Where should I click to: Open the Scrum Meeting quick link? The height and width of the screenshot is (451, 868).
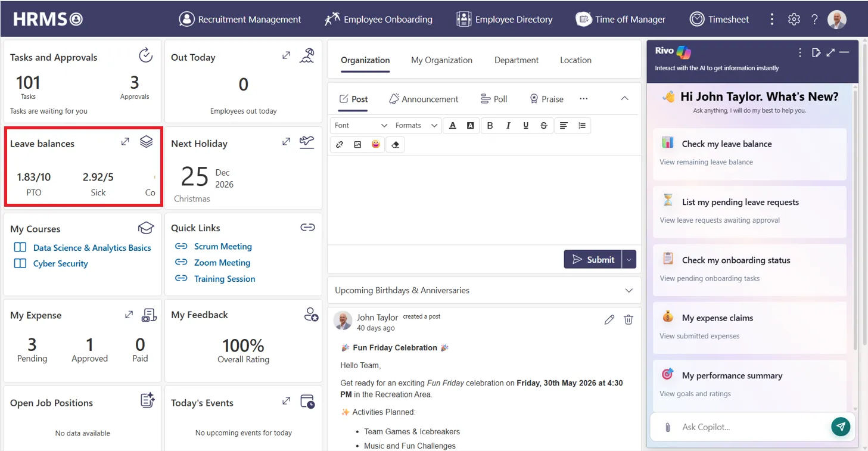tap(223, 246)
